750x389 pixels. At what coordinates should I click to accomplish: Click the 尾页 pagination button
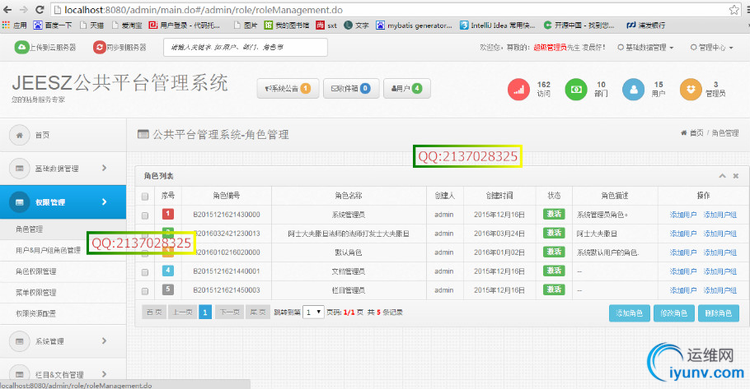coord(258,312)
